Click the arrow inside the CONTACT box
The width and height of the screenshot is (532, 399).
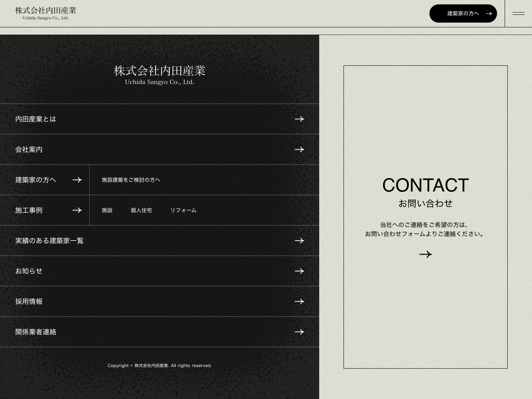pyautogui.click(x=426, y=254)
